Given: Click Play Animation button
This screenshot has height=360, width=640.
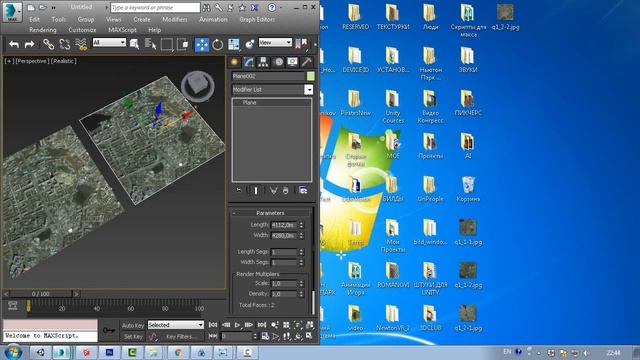Looking at the screenshot, I should [237, 325].
